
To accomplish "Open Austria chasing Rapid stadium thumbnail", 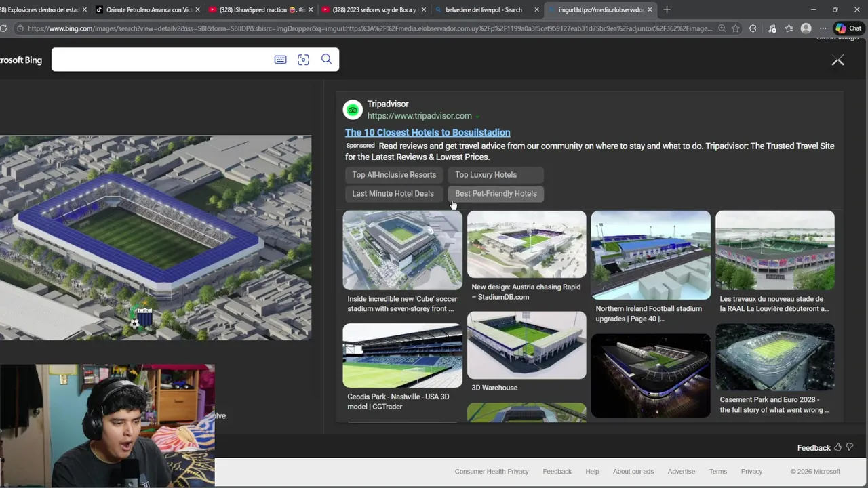I will [x=526, y=244].
